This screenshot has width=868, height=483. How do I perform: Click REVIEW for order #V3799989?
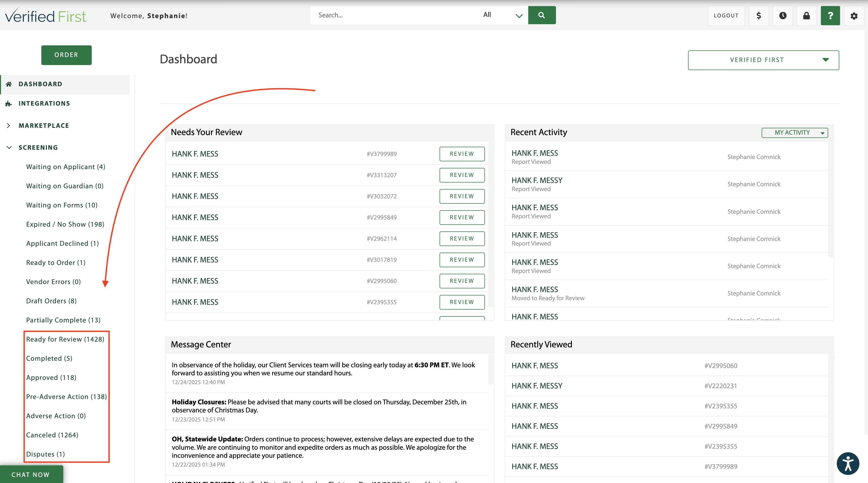(462, 154)
